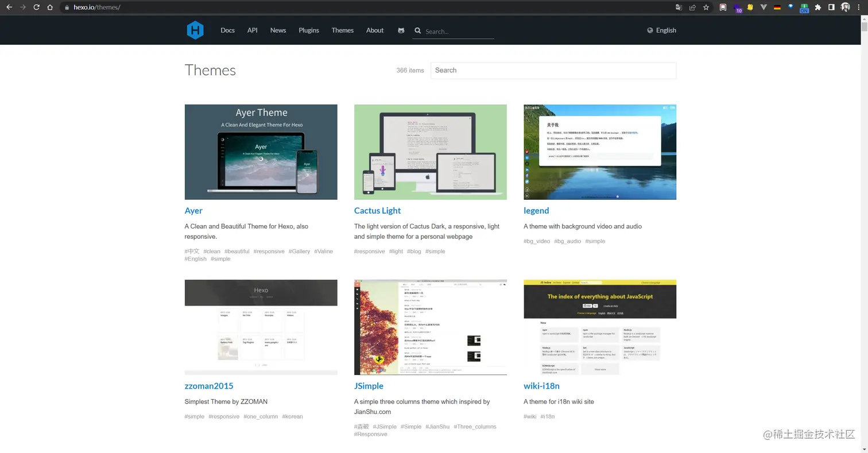Click the "366 items" count text

(410, 70)
